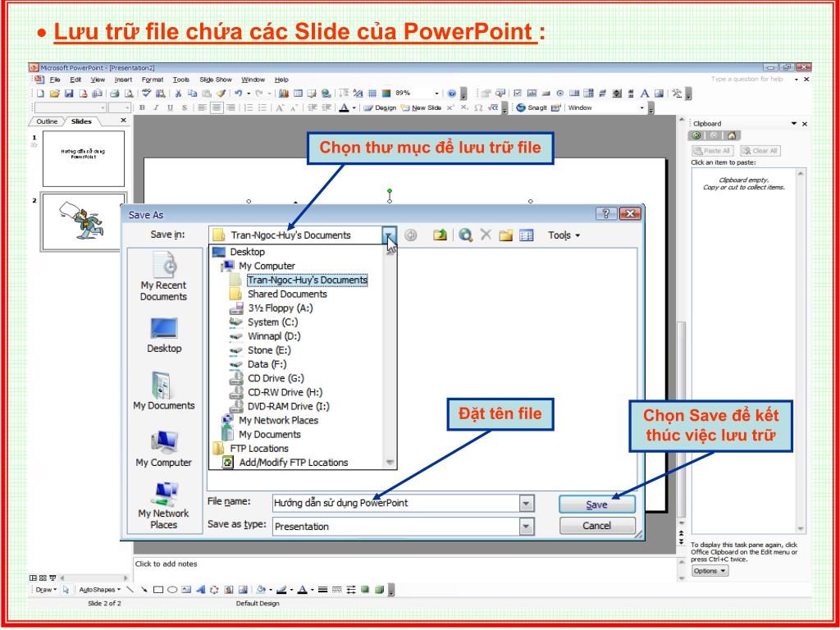Open the File name dropdown arrow
This screenshot has width=840, height=630.
tap(527, 504)
